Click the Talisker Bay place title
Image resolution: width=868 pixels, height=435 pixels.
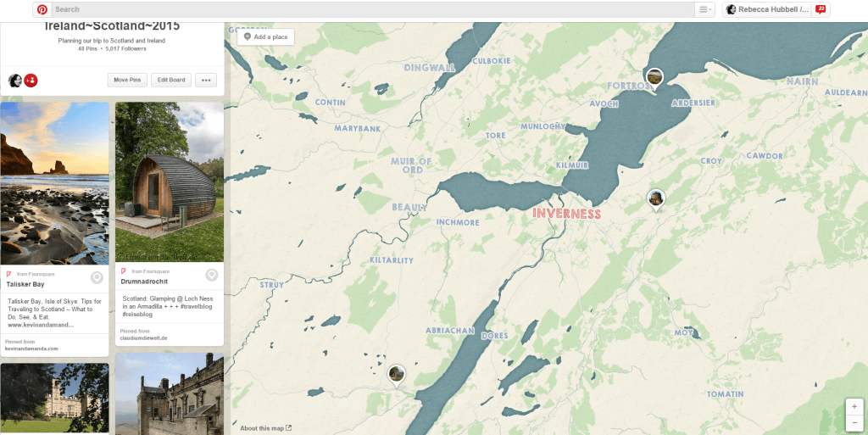point(25,284)
